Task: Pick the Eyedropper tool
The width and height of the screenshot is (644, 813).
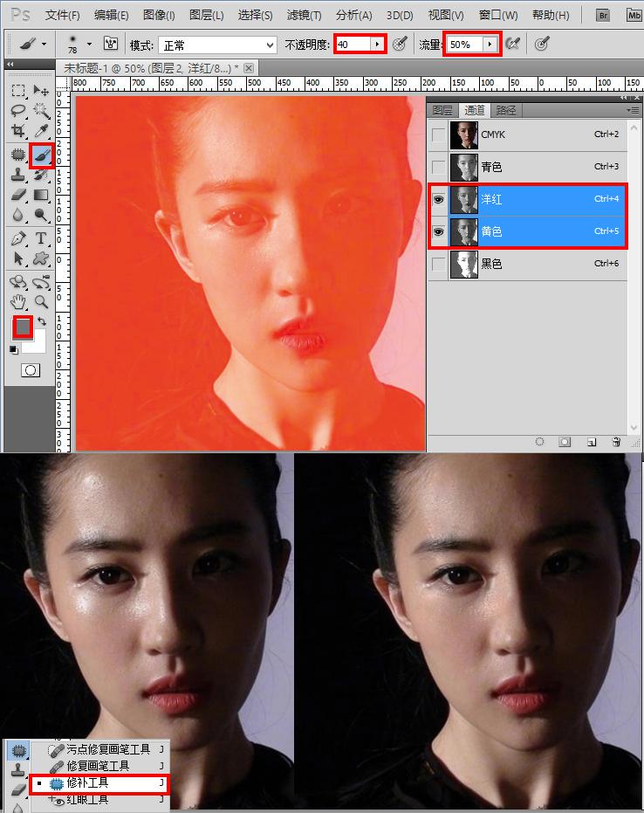Action: point(41,131)
